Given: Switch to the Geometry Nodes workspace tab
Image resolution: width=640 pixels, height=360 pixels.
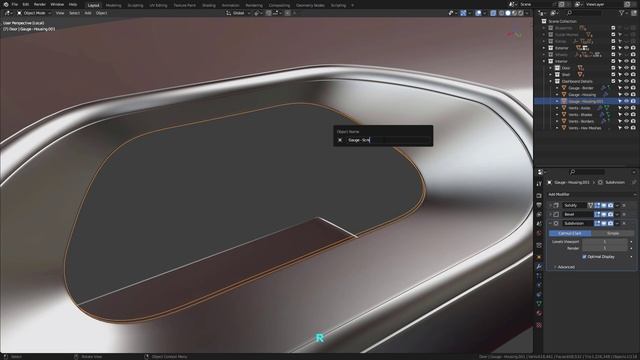Looking at the screenshot, I should [x=310, y=5].
